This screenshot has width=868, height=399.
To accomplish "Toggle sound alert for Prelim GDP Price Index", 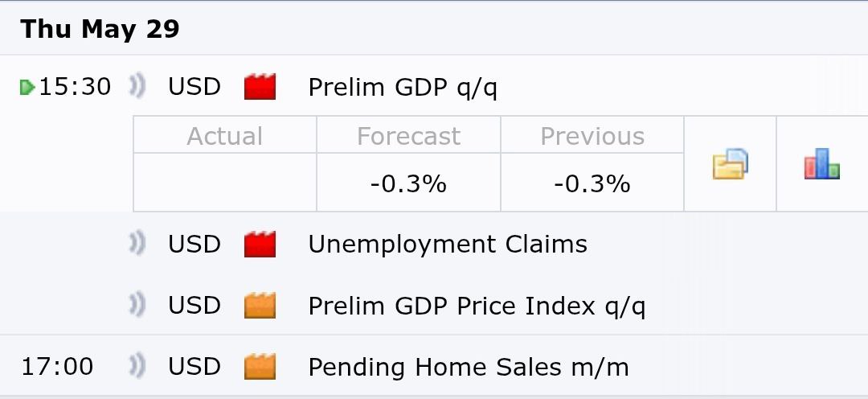I will click(x=137, y=306).
